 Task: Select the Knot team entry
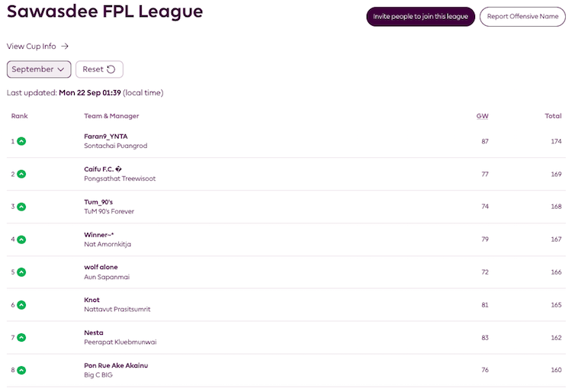pos(92,300)
